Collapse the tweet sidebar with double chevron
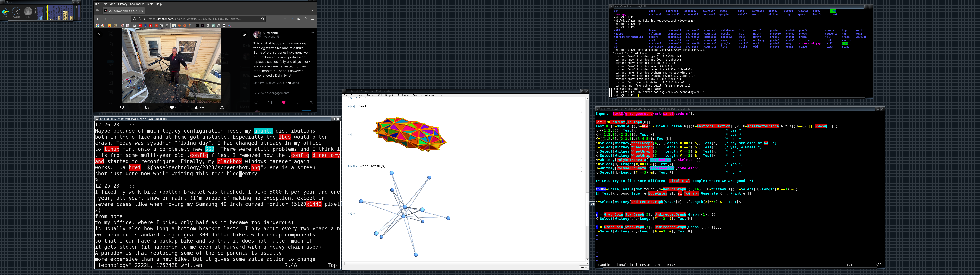Image resolution: width=980 pixels, height=275 pixels. click(244, 34)
